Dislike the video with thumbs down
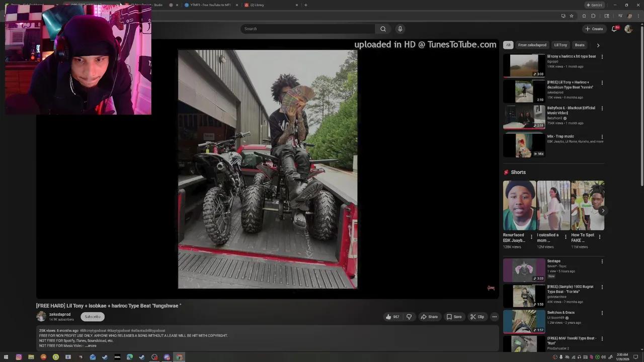Viewport: 644px width, 362px height. [409, 317]
